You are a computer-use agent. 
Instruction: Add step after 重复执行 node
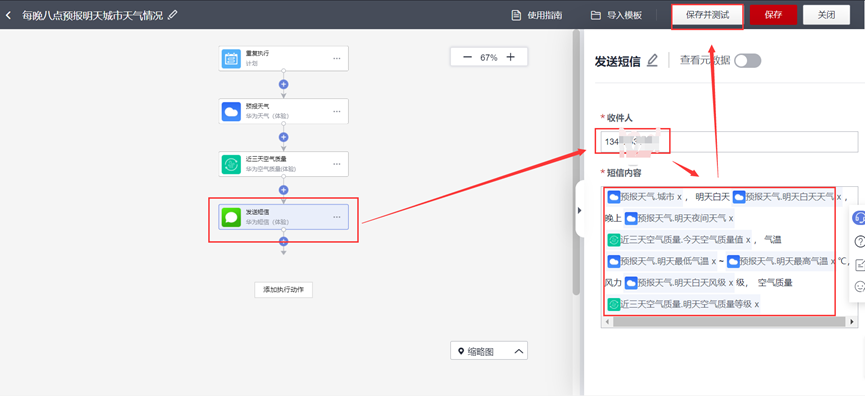(x=284, y=84)
